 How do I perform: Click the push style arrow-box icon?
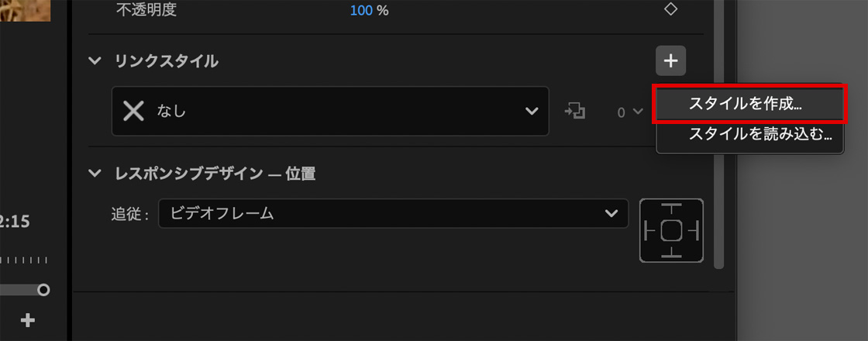pos(575,112)
